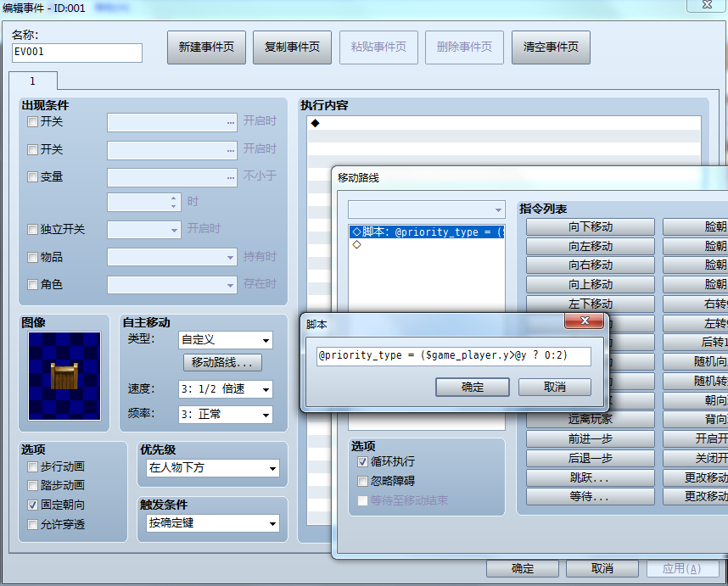This screenshot has width=728, height=586.
Task: Add 向下移动 command
Action: [x=591, y=227]
